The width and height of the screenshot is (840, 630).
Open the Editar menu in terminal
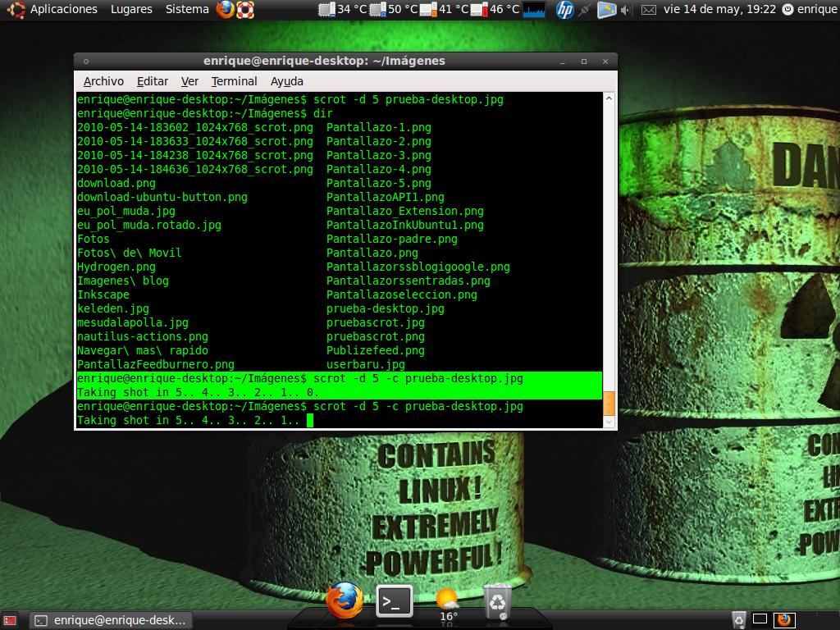(x=152, y=81)
